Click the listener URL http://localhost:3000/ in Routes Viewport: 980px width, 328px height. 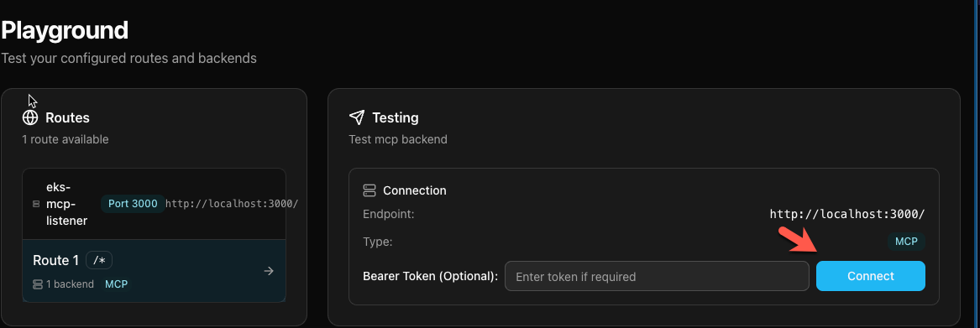(232, 204)
